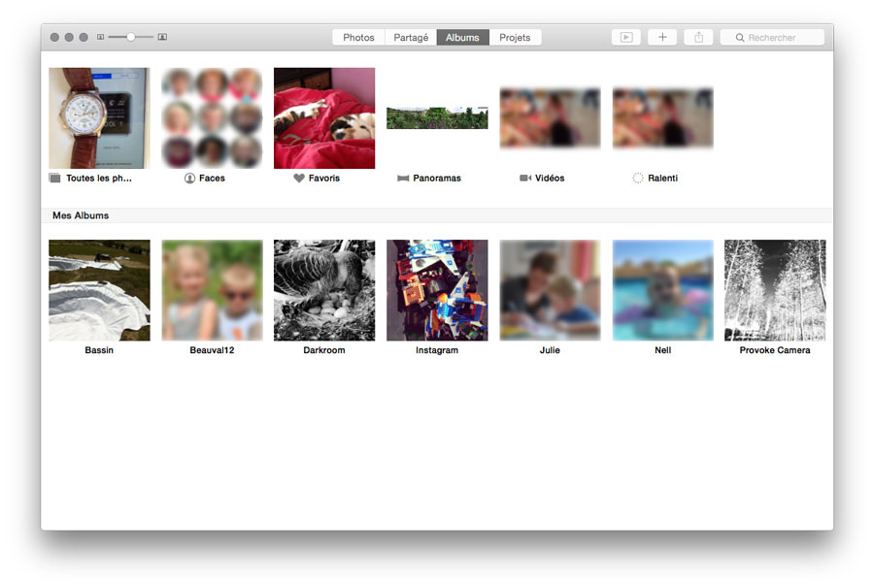This screenshot has height=588, width=874.
Task: Click the Favoris label text
Action: coord(323,179)
